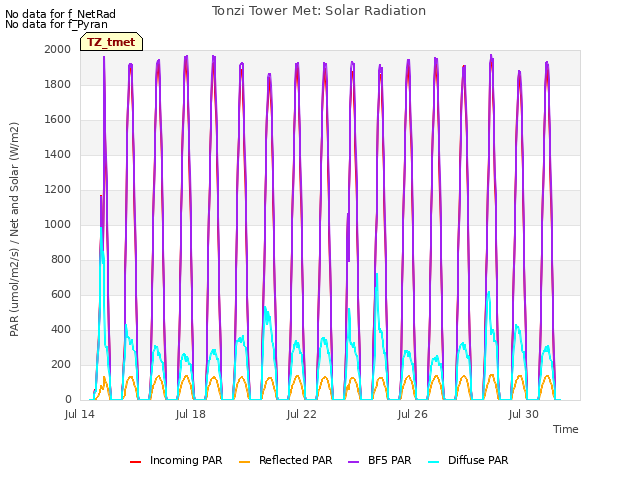Click the chart title Tonzi Tower Met: Solar Radiation

[319, 11]
